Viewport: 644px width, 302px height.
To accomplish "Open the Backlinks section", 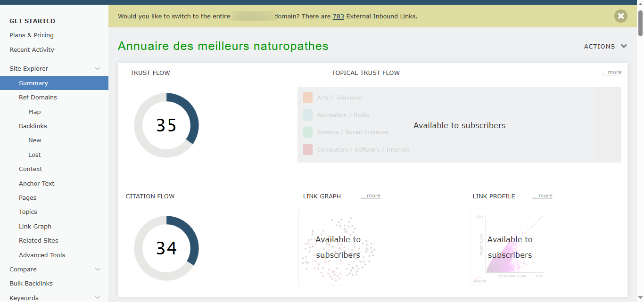I will click(x=33, y=126).
